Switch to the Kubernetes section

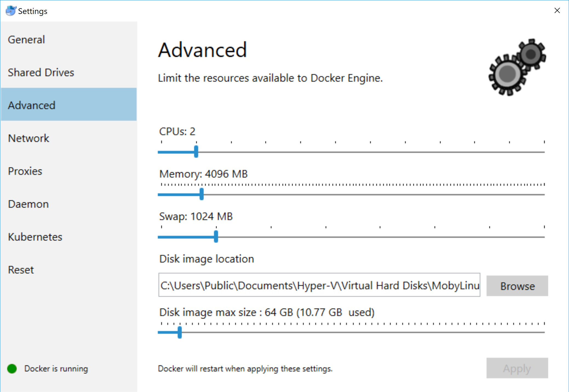[35, 237]
